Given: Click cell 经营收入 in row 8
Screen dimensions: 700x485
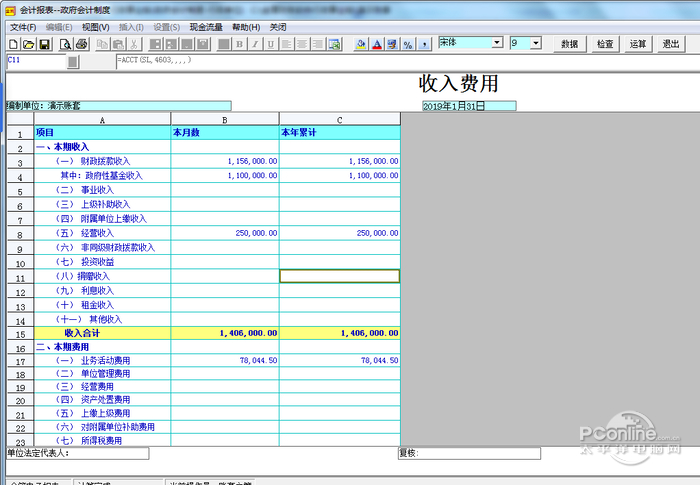Looking at the screenshot, I should tap(102, 233).
